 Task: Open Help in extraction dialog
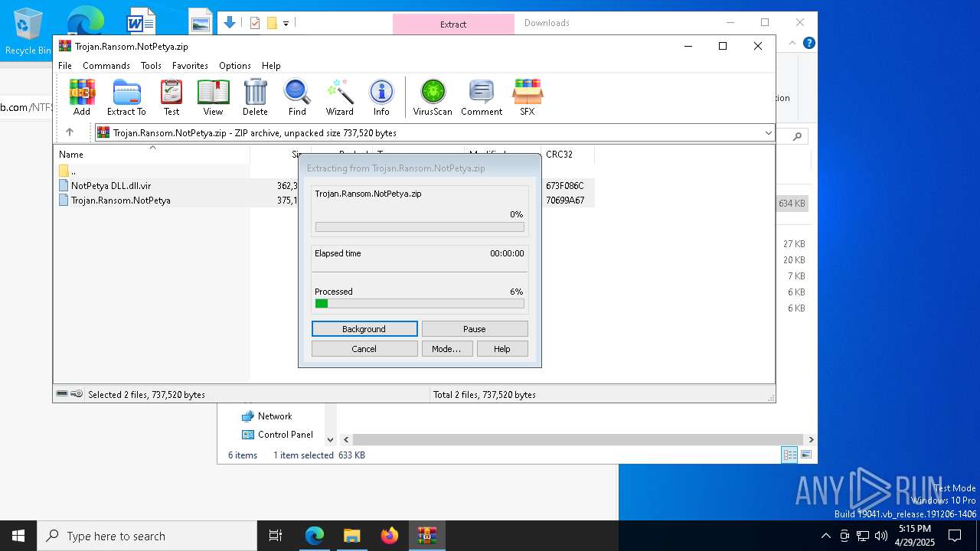[502, 349]
